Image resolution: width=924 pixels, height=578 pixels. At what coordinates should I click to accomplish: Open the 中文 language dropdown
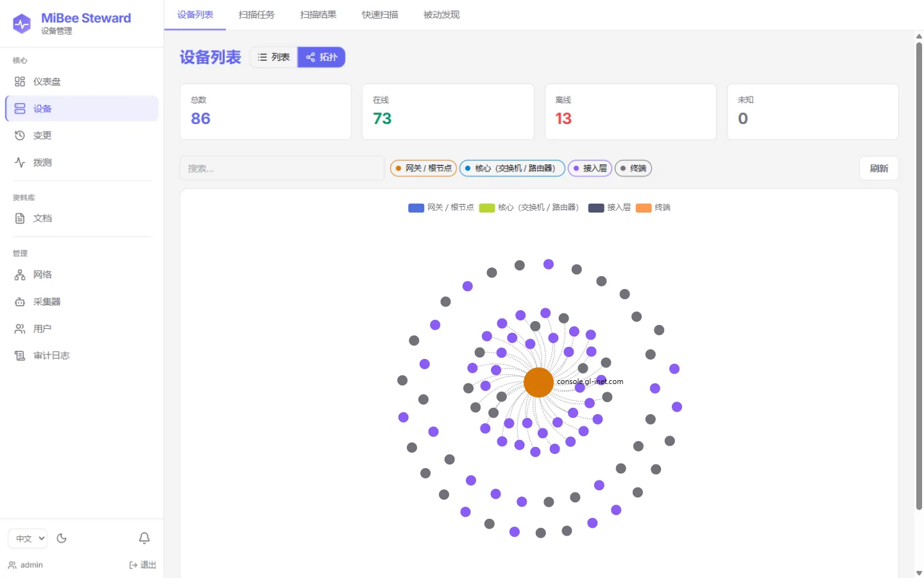pos(28,538)
